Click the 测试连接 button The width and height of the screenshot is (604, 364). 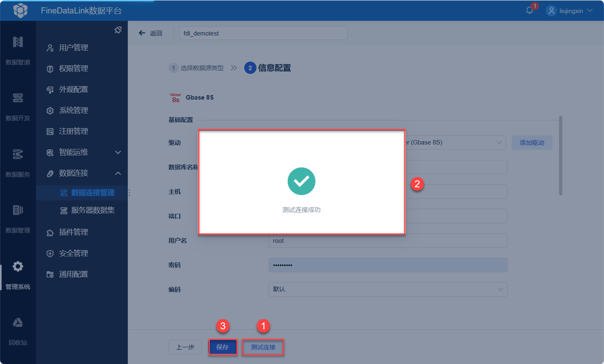click(263, 347)
